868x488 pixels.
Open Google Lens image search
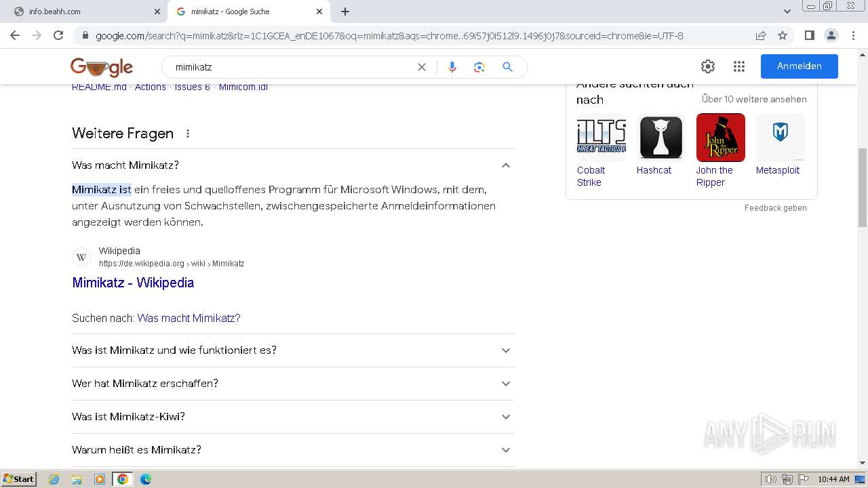(x=479, y=67)
